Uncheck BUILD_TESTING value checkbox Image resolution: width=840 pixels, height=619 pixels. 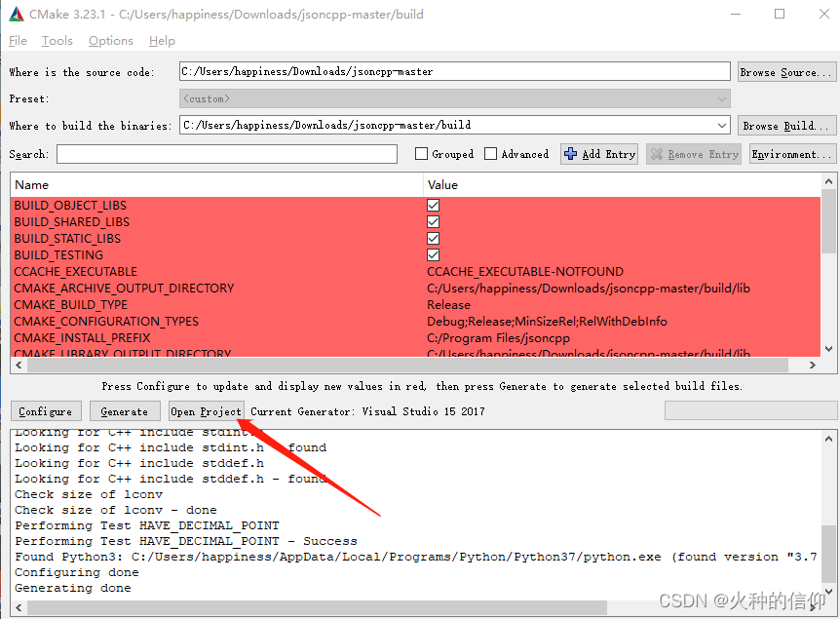coord(434,255)
